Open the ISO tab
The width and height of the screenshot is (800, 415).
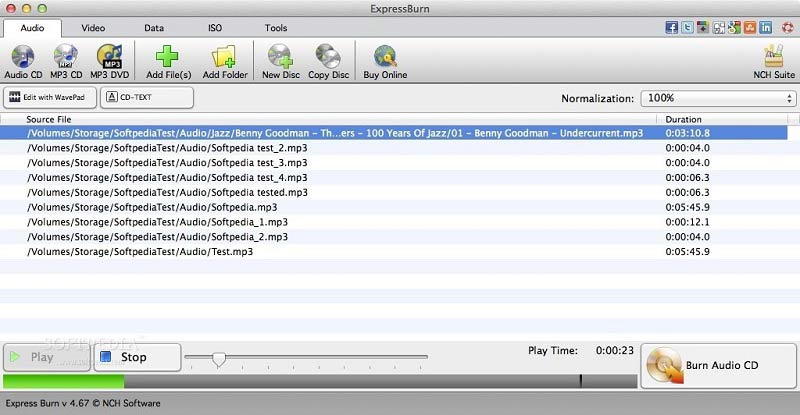click(215, 28)
